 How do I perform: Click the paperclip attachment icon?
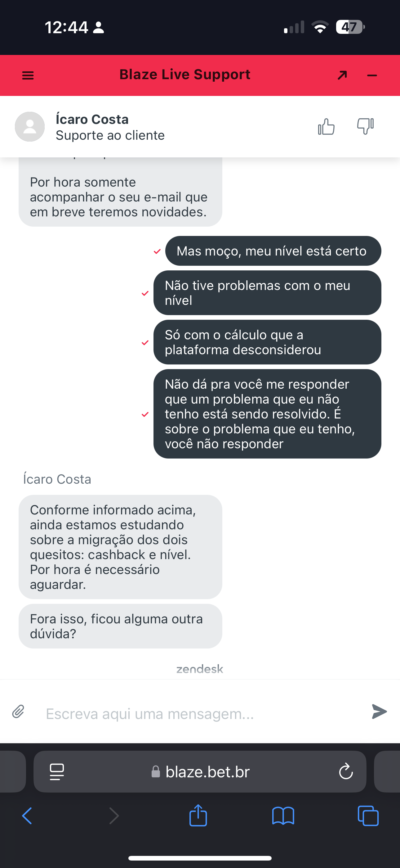click(18, 712)
